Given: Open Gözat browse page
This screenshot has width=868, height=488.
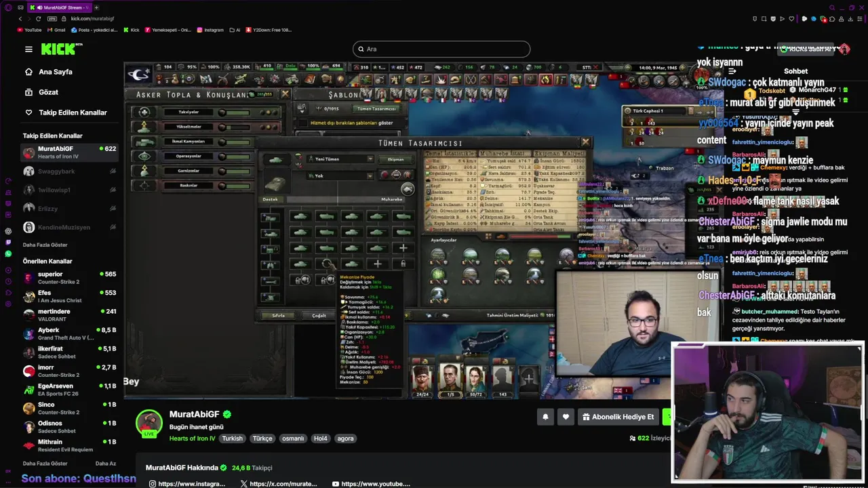Looking at the screenshot, I should pos(41,92).
